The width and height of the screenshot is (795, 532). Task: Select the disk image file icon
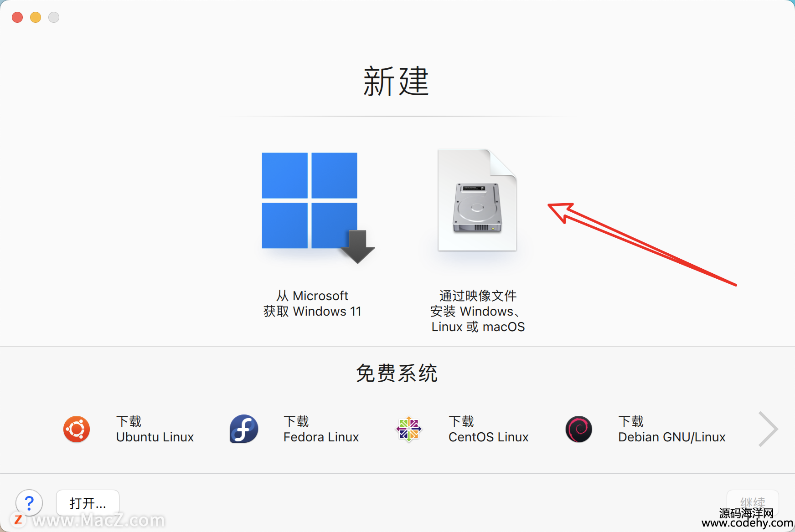point(477,200)
